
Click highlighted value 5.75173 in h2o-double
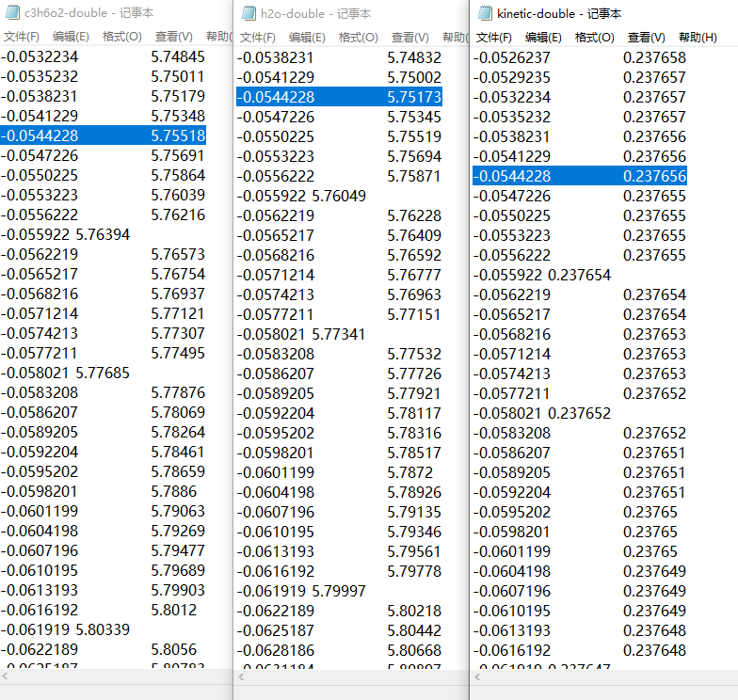coord(414,97)
